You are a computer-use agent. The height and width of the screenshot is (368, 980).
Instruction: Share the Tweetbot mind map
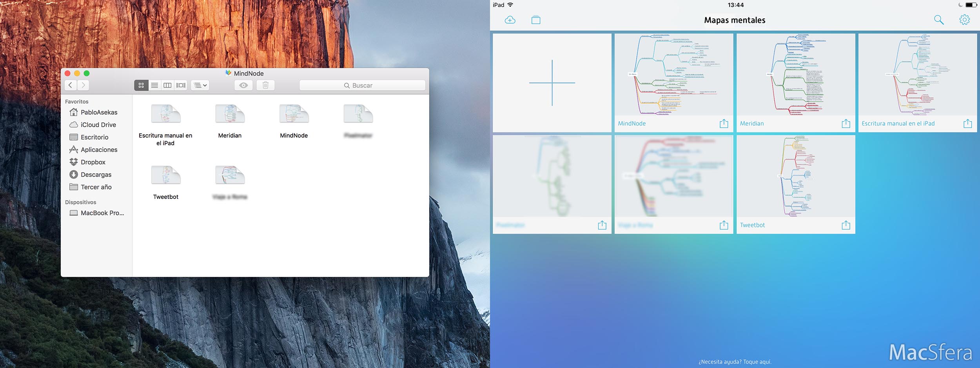[846, 225]
